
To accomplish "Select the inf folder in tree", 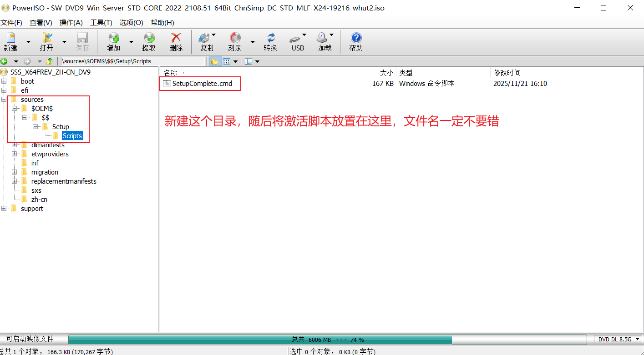I will [x=35, y=163].
